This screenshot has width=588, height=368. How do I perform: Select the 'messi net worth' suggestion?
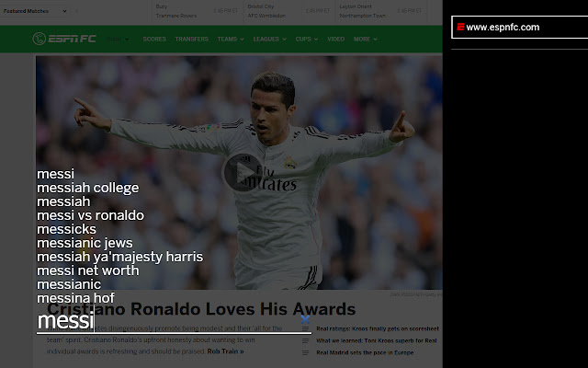88,270
